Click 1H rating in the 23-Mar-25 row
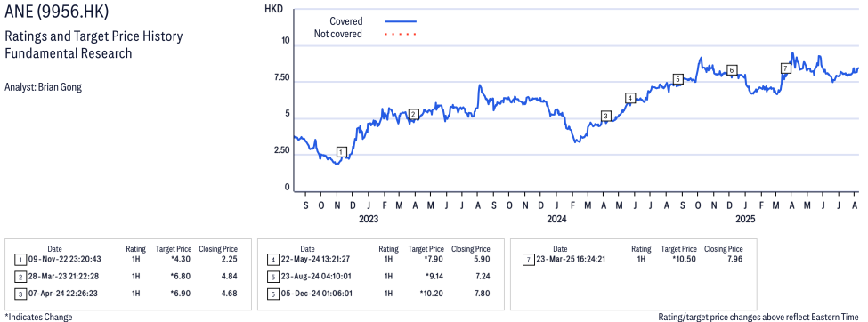Viewport: 868px width, 322px height. pos(642,259)
